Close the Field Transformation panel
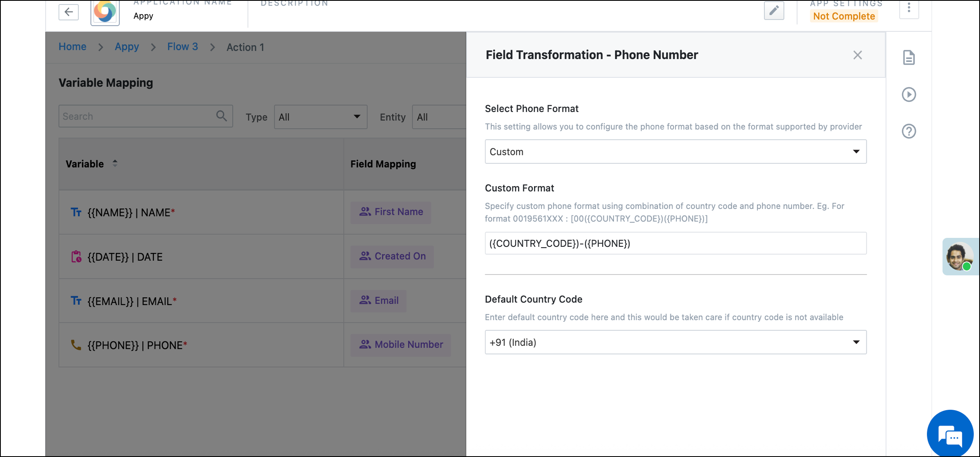Viewport: 980px width, 457px height. [x=857, y=55]
